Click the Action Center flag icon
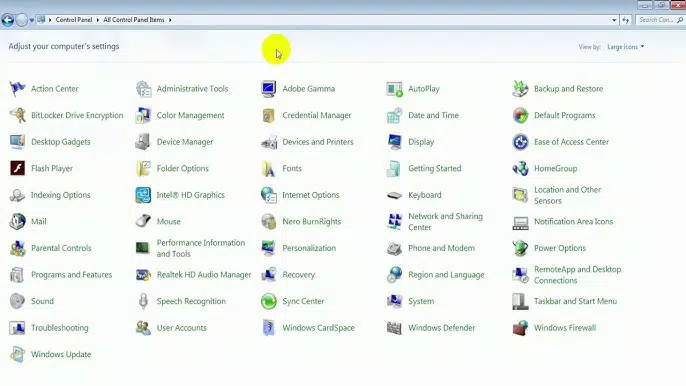The height and width of the screenshot is (386, 686). 18,89
